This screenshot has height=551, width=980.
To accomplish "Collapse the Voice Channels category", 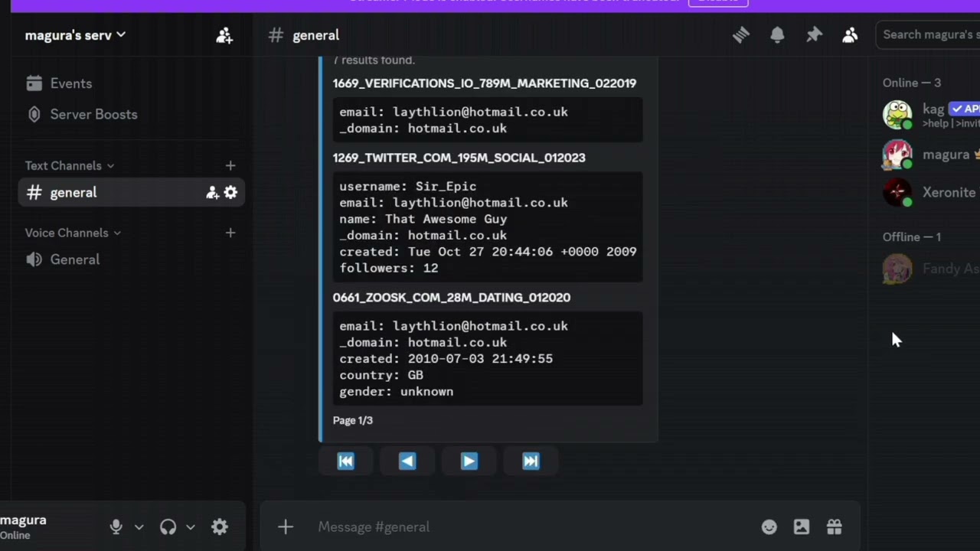I will pyautogui.click(x=73, y=233).
